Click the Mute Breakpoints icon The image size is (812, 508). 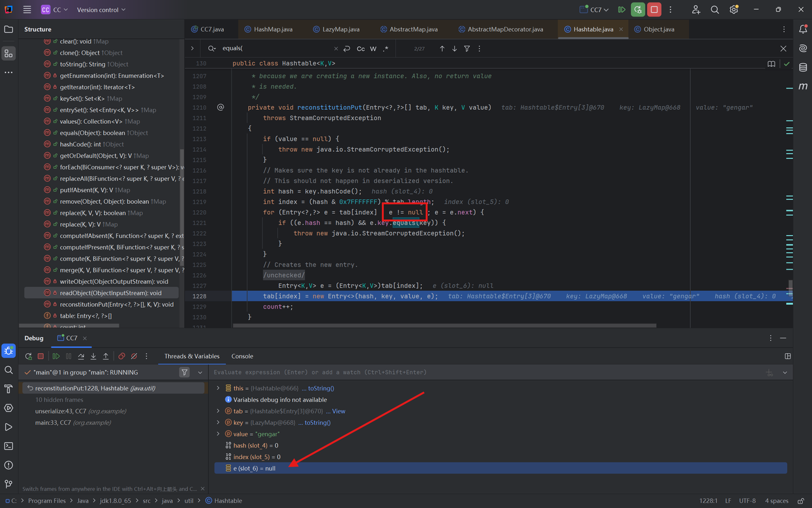click(x=134, y=356)
